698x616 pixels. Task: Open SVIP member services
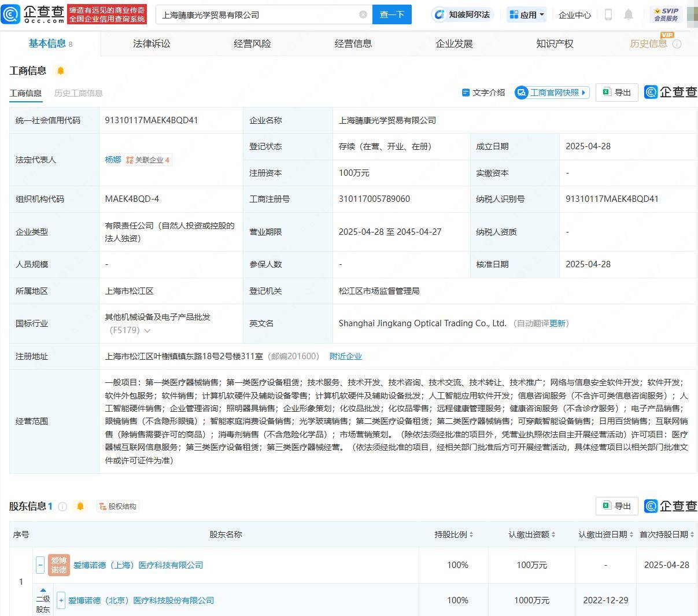pyautogui.click(x=666, y=14)
